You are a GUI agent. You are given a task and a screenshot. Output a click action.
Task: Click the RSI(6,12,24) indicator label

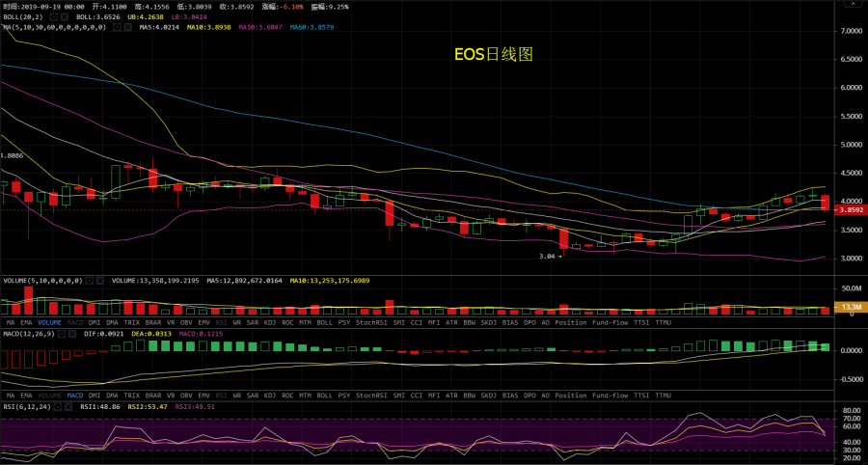27,406
